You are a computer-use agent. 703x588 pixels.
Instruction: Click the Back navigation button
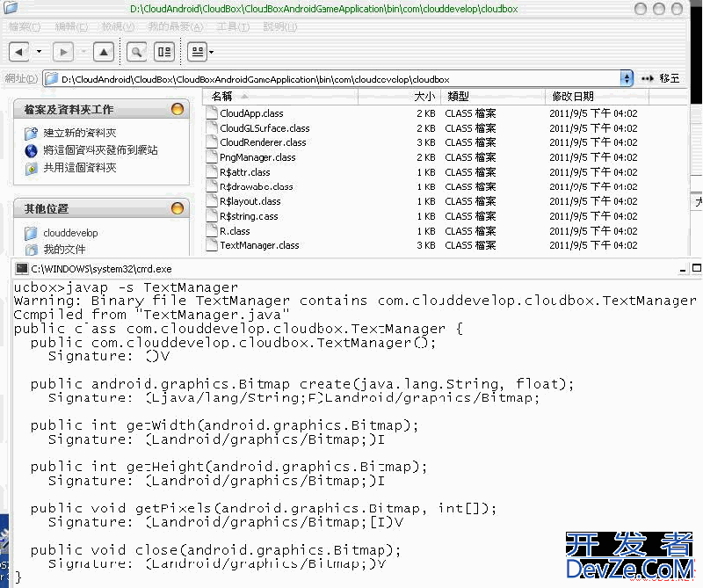coord(19,52)
